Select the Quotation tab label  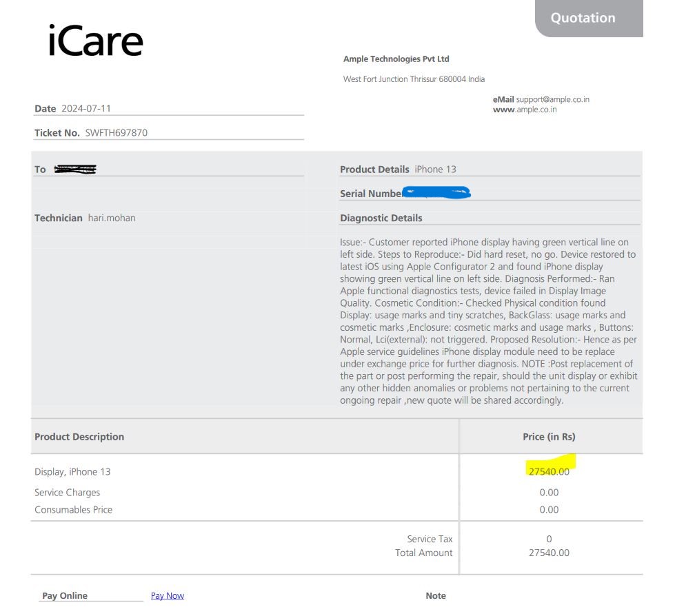[583, 18]
